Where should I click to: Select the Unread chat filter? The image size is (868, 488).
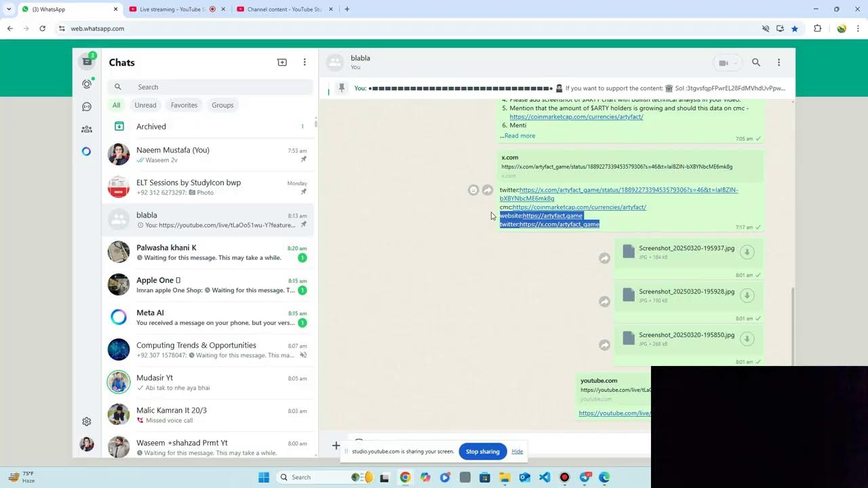[x=145, y=105]
